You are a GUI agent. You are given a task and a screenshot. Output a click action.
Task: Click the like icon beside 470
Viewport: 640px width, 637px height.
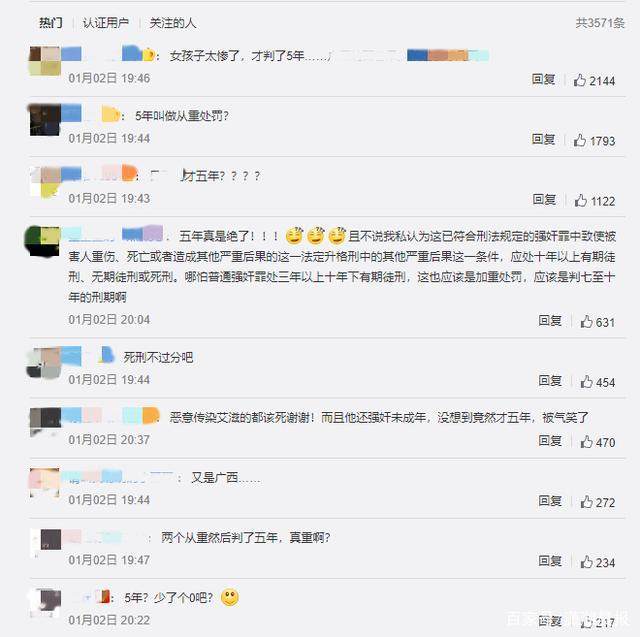click(586, 442)
